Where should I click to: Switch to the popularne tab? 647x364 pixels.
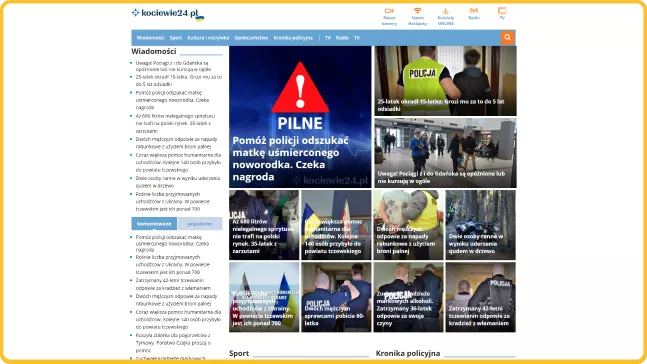tap(200, 224)
